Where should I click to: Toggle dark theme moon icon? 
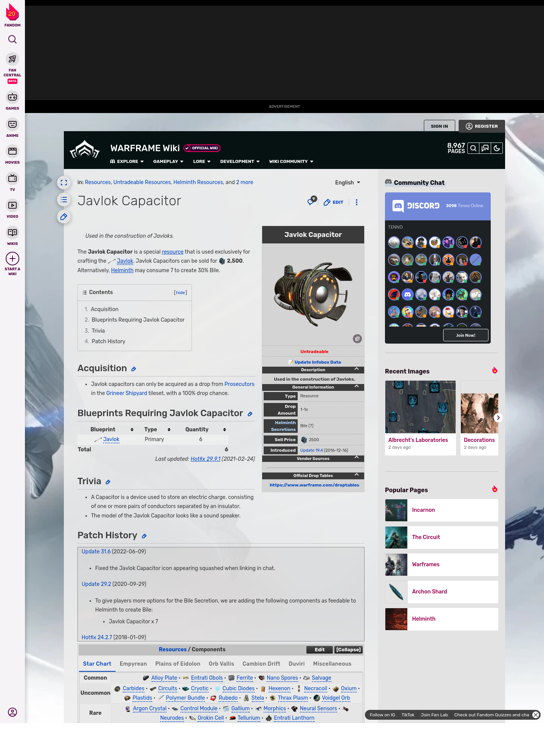(497, 148)
